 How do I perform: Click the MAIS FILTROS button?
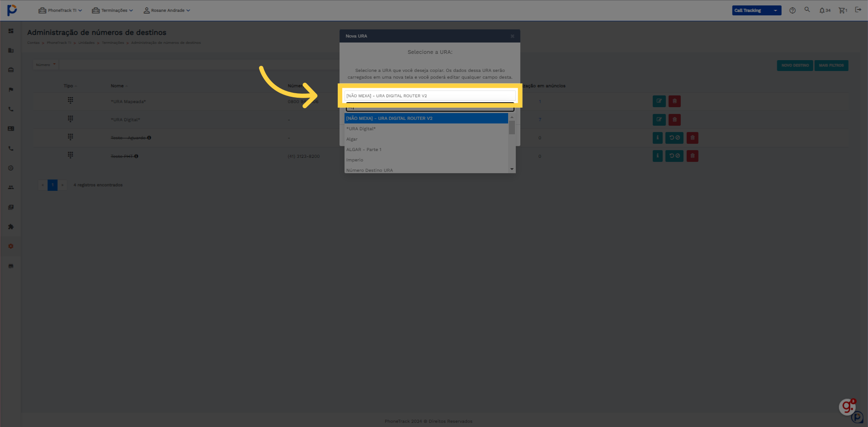coord(831,66)
